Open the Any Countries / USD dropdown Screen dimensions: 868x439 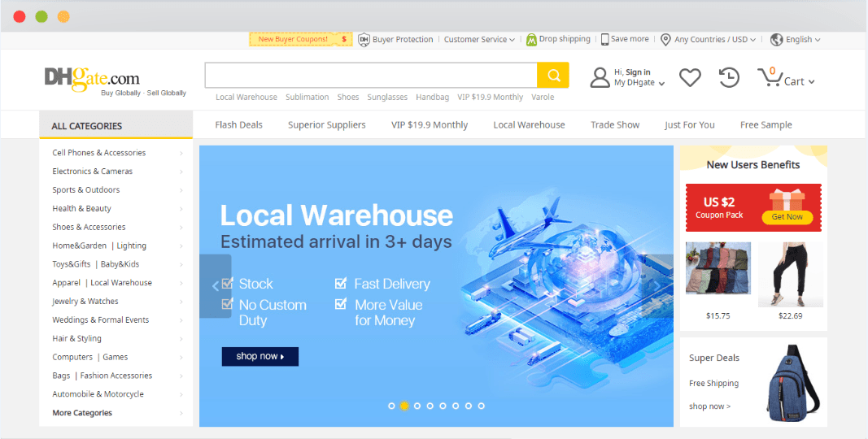pos(715,39)
